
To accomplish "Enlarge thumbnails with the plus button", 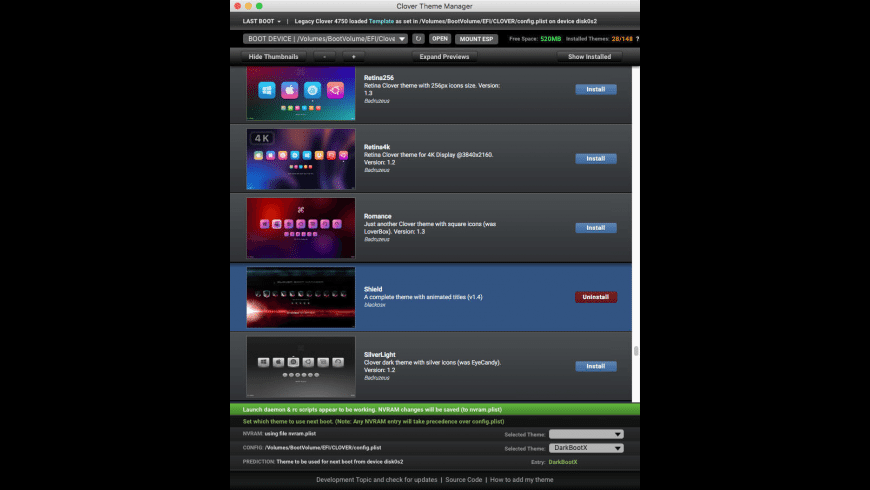I will (x=353, y=57).
